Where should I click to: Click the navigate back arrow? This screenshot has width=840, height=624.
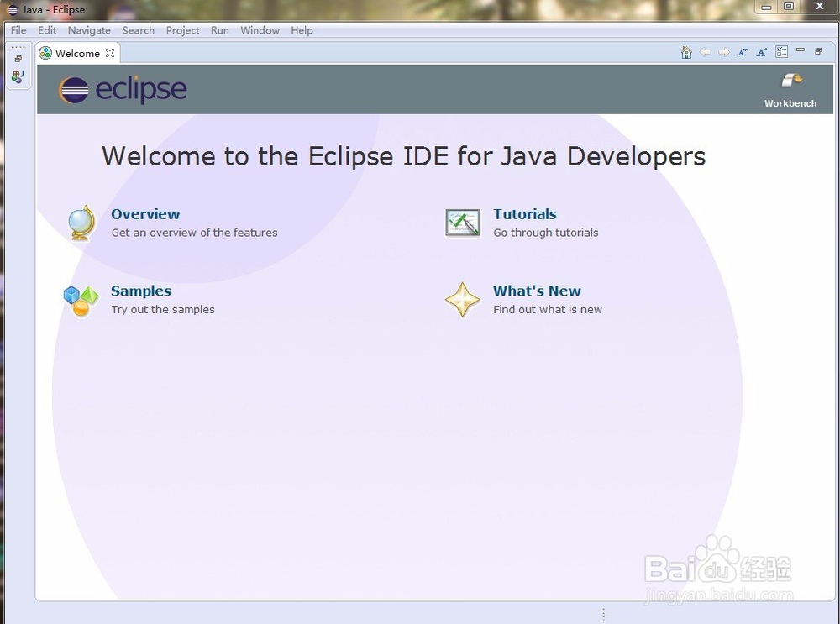click(x=706, y=52)
